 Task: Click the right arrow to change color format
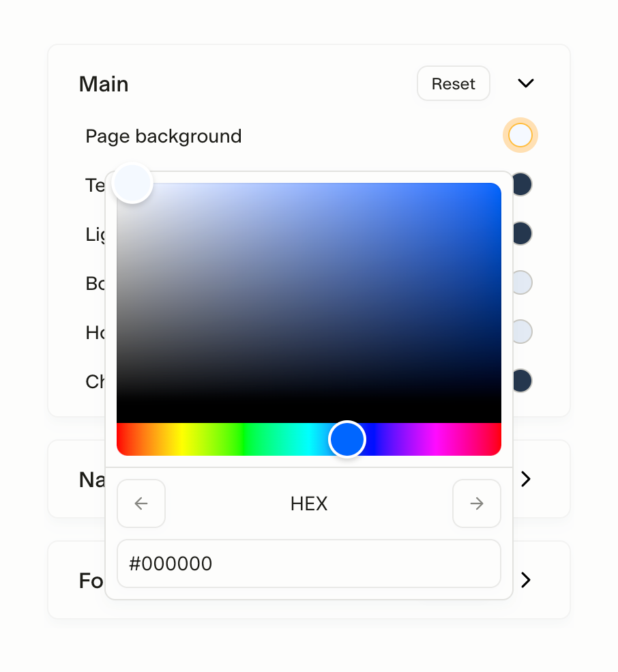click(477, 503)
